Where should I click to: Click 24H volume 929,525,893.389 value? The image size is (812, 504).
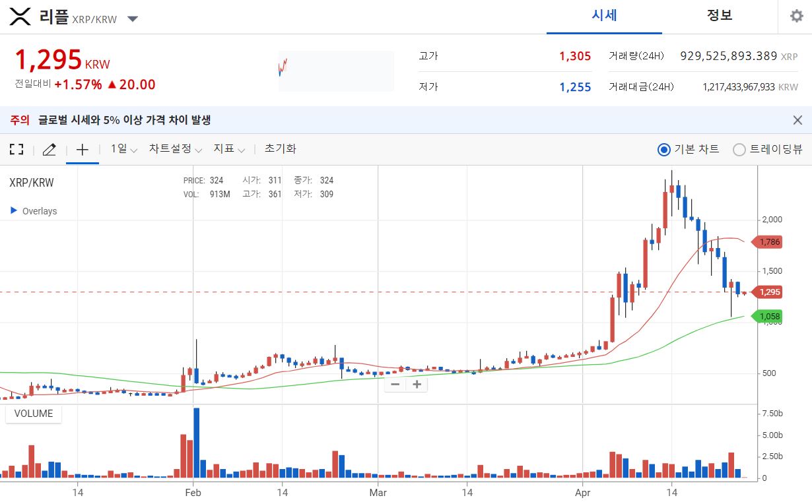(729, 56)
